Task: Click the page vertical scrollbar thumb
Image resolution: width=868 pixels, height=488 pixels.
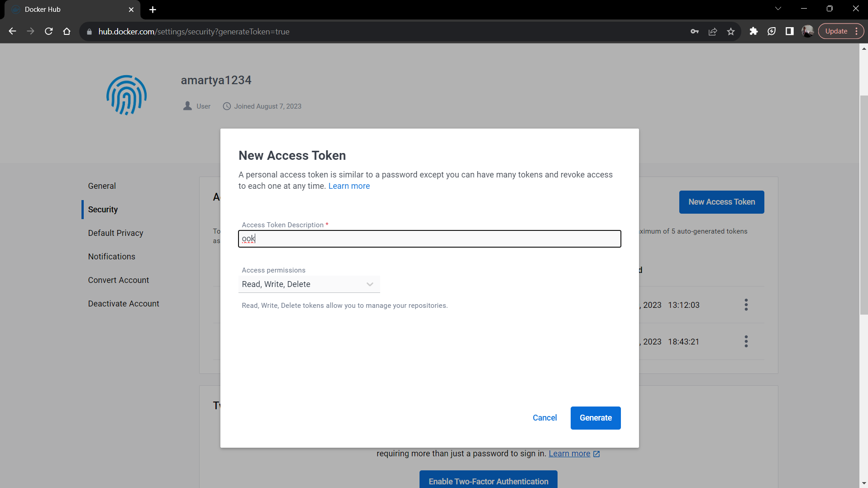Action: coord(863,205)
